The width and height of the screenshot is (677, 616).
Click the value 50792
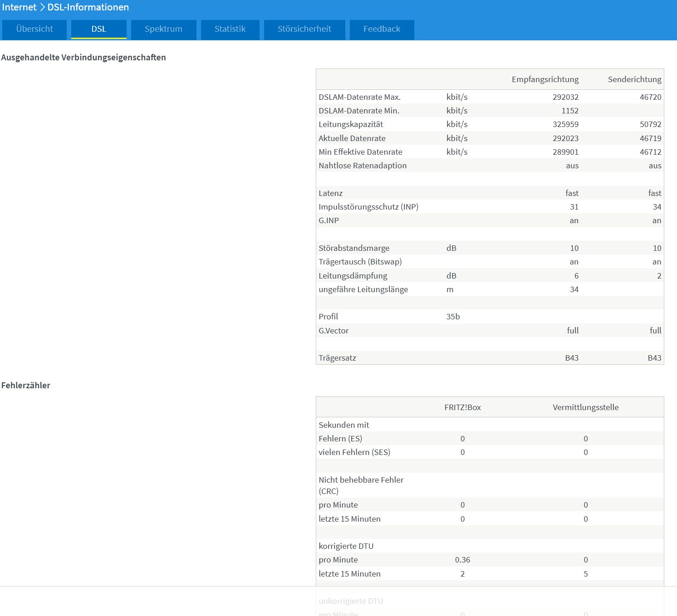click(651, 124)
